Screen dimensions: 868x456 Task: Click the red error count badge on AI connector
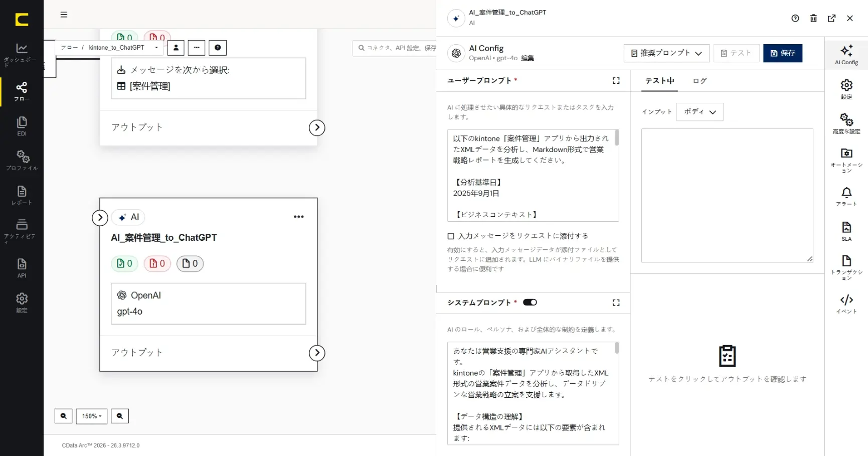(157, 263)
